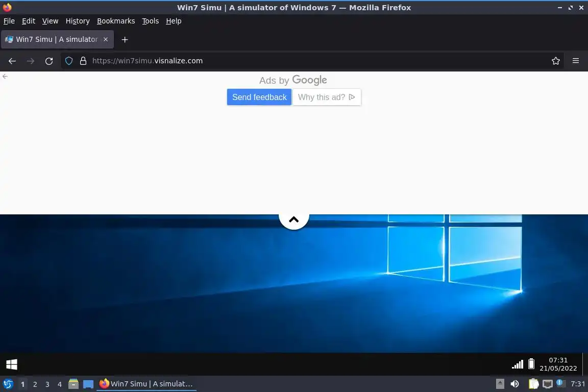This screenshot has width=588, height=392.
Task: Collapse the ad with the chevron-up button
Action: [294, 219]
